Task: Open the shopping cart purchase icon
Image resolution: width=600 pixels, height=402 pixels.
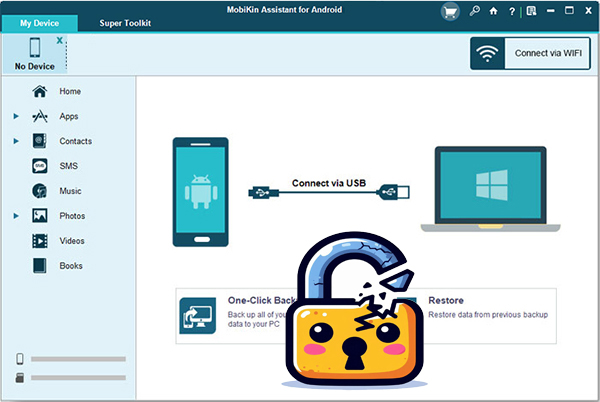Action: point(450,12)
